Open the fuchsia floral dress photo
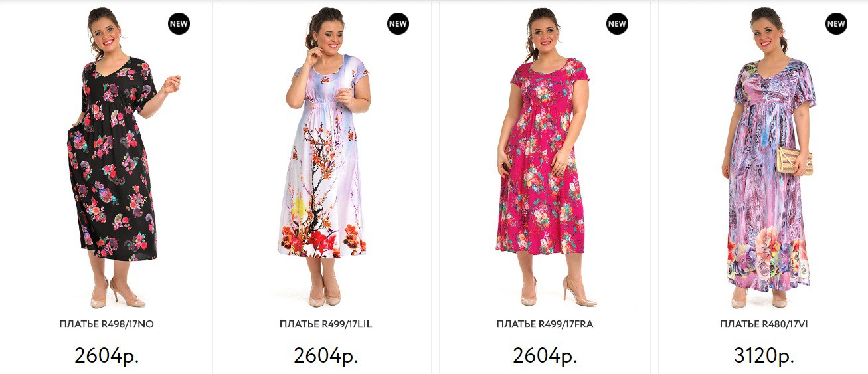 [x=545, y=157]
